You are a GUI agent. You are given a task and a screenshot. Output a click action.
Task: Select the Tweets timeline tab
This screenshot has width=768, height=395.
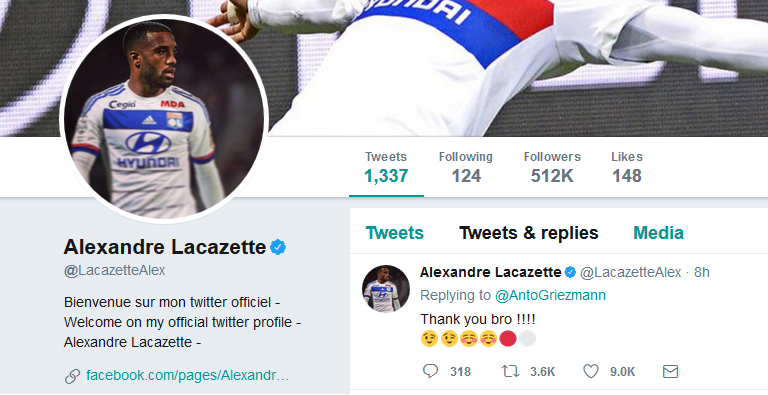394,233
